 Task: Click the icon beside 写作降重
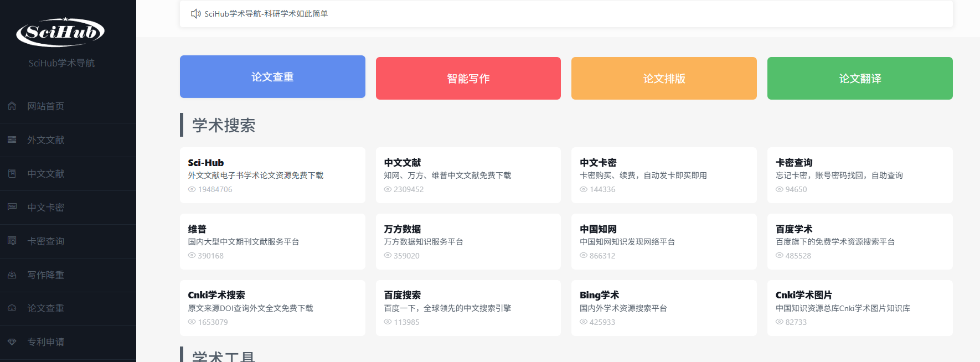pos(12,275)
